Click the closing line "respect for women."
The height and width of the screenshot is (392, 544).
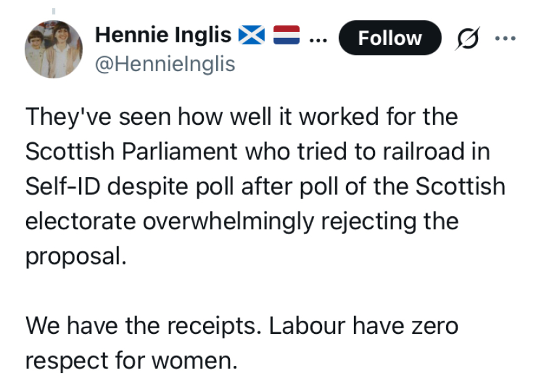[x=131, y=359]
